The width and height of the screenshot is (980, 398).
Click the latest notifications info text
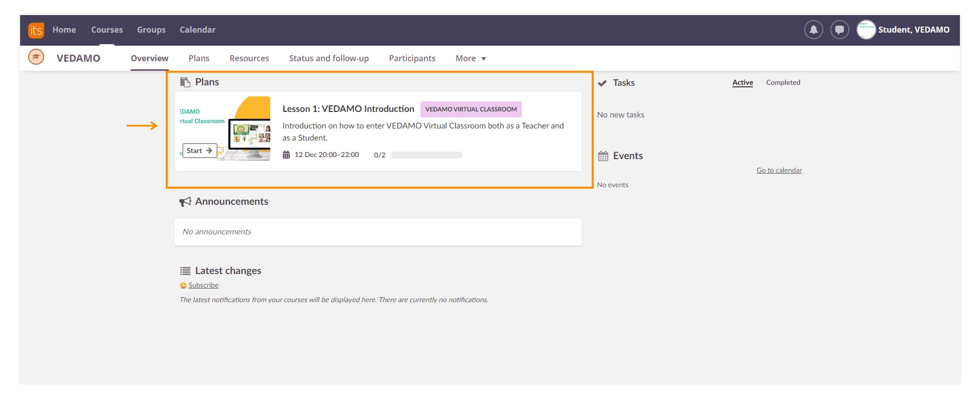[x=334, y=300]
